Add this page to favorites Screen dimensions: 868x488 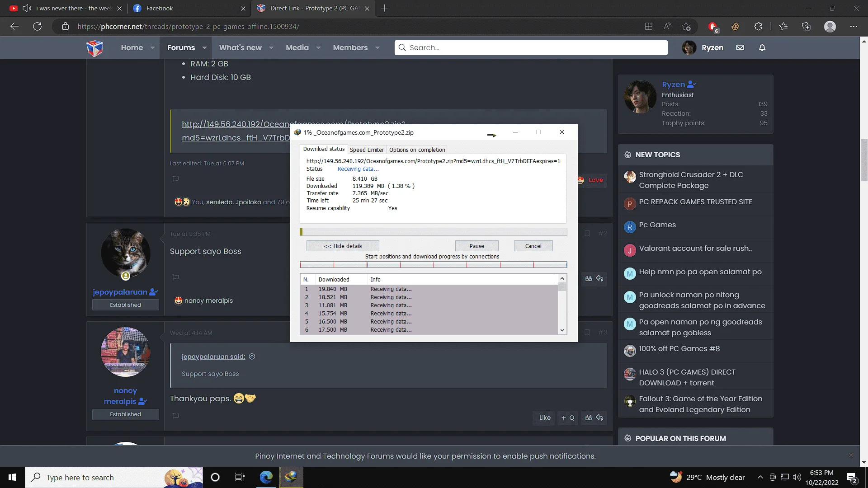click(686, 26)
